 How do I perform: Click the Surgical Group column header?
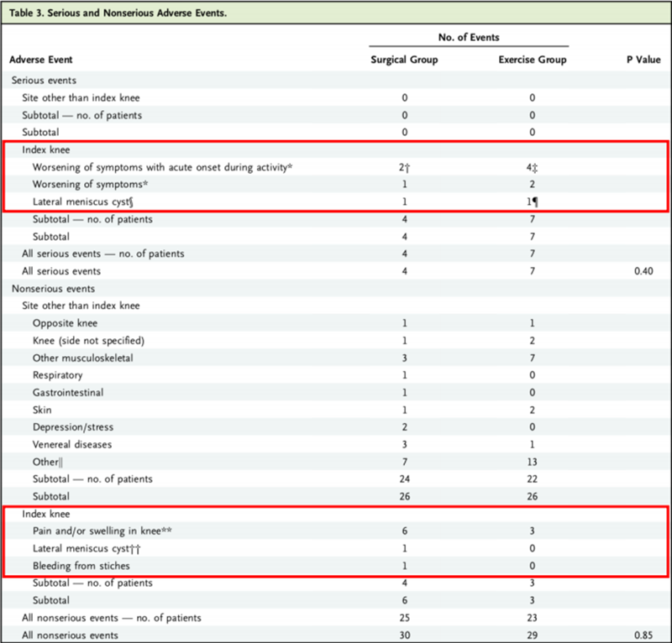(x=404, y=60)
